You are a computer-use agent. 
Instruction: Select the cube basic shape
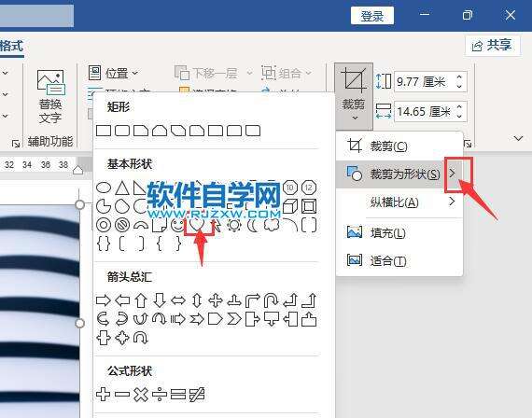click(290, 206)
